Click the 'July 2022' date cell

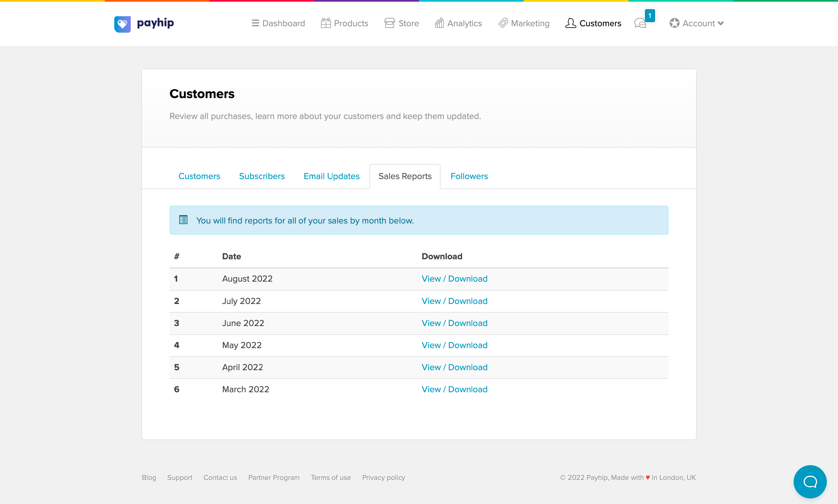241,301
